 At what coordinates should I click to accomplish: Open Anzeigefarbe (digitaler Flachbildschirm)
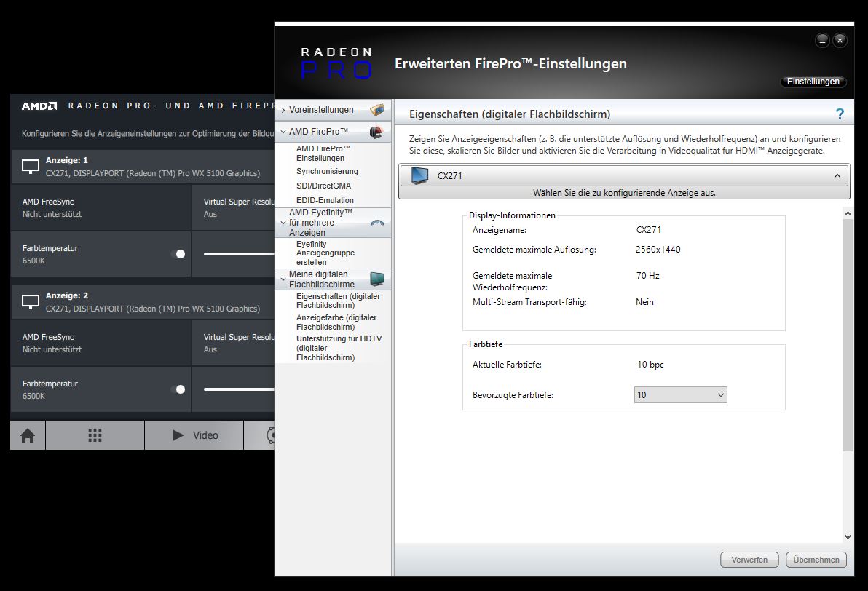click(x=336, y=322)
